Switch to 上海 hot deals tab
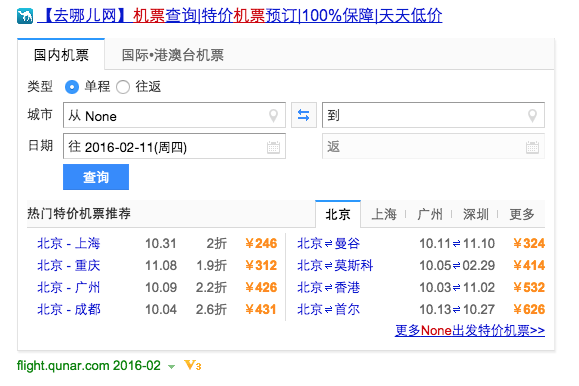Screen dimensions: 579x386 [384, 214]
